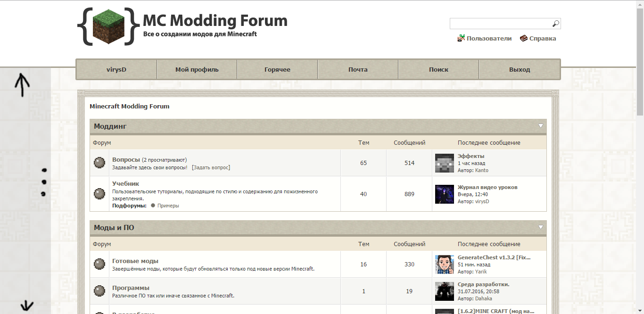Screen dimensions: 644x314
Task: Open the Мой профиль menu item
Action: click(197, 69)
